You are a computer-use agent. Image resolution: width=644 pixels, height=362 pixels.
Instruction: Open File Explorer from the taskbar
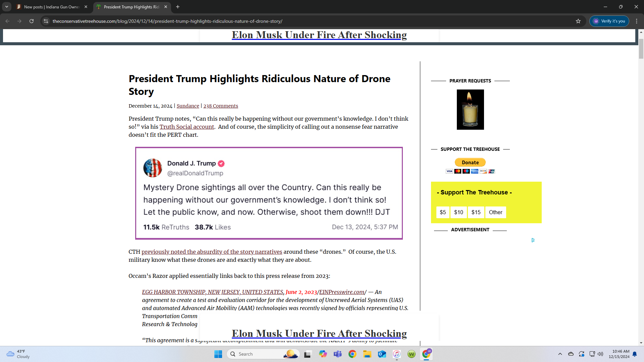tap(367, 354)
